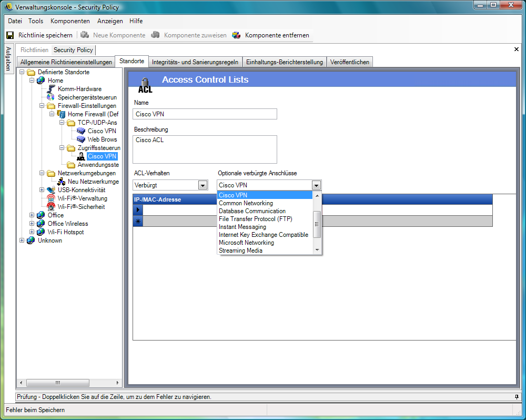Image resolution: width=526 pixels, height=420 pixels.
Task: Click the Web Browsing port icon
Action: coord(81,139)
